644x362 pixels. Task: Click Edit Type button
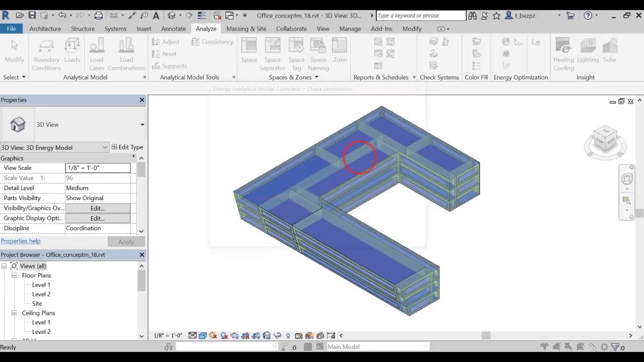point(127,147)
